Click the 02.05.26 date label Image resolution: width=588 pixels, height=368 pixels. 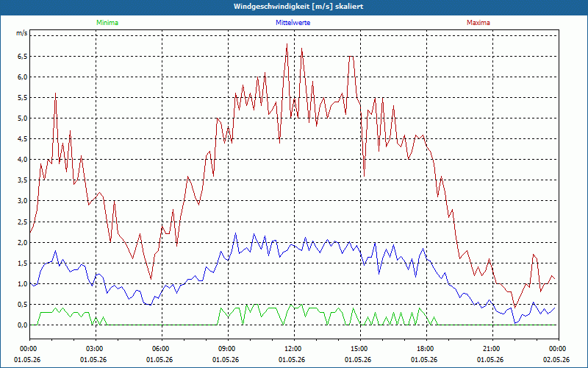coord(556,360)
